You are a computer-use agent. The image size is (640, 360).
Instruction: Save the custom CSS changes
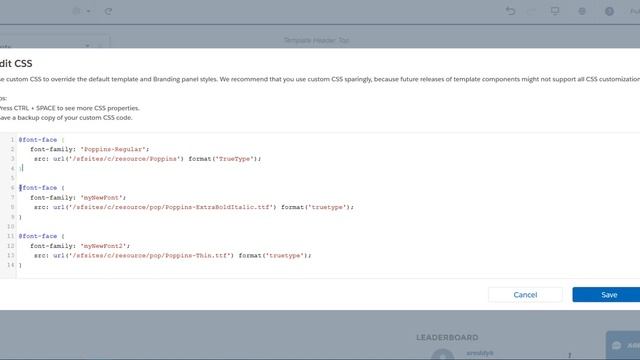pyautogui.click(x=607, y=295)
